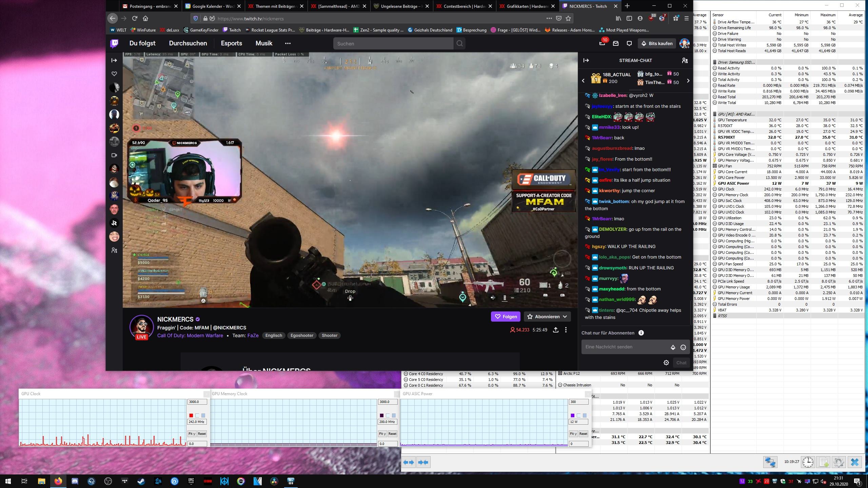Open the Bits icon in chat input
The height and width of the screenshot is (488, 868).
click(673, 347)
